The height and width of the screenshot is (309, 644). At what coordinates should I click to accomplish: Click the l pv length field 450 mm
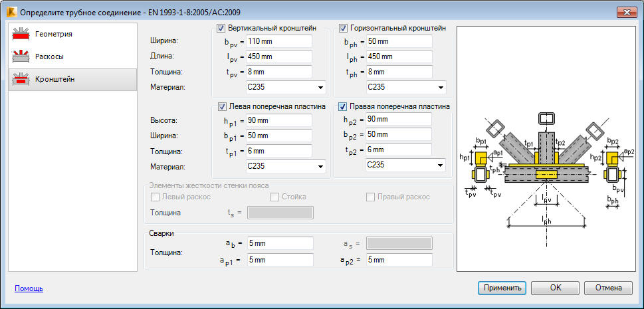(279, 56)
